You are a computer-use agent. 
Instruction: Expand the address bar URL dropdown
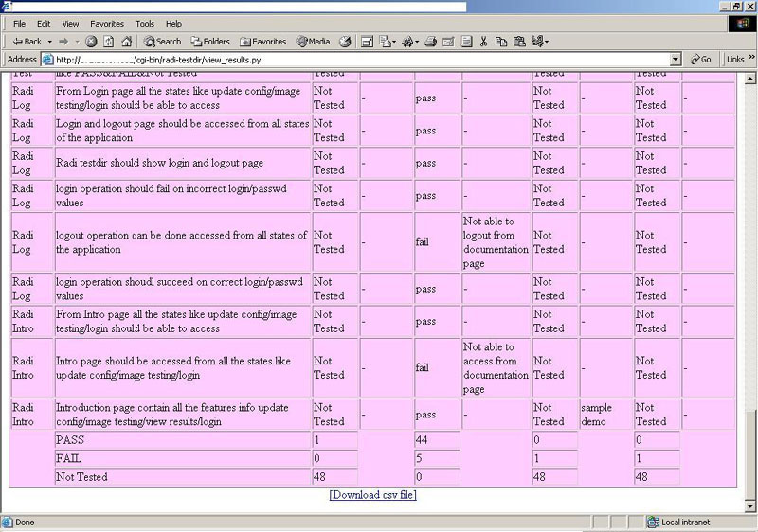(x=676, y=59)
